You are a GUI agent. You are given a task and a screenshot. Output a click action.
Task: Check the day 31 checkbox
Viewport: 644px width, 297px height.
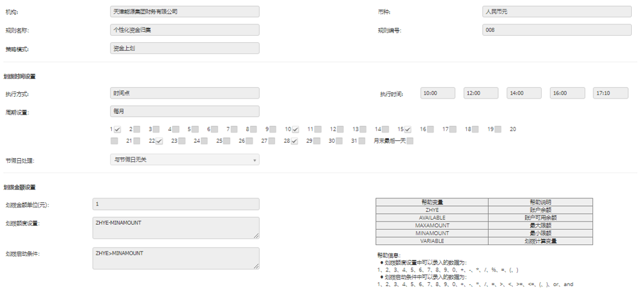click(x=363, y=141)
